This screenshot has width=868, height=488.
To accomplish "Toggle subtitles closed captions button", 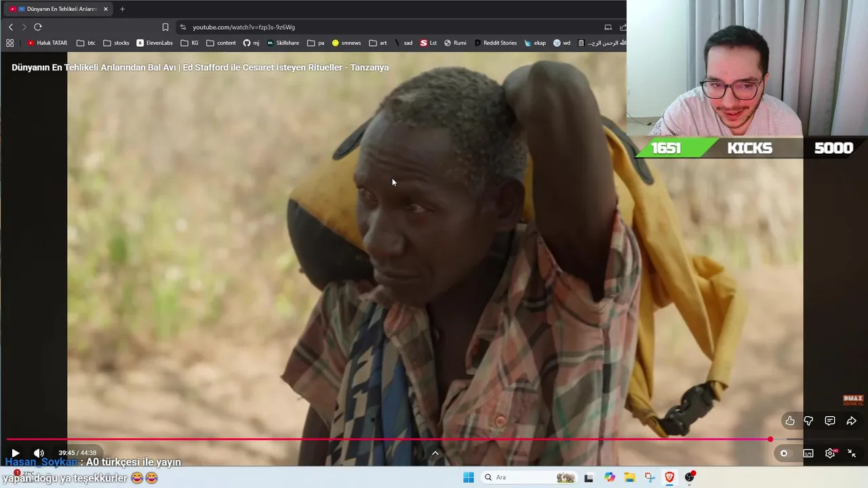I will tap(808, 453).
